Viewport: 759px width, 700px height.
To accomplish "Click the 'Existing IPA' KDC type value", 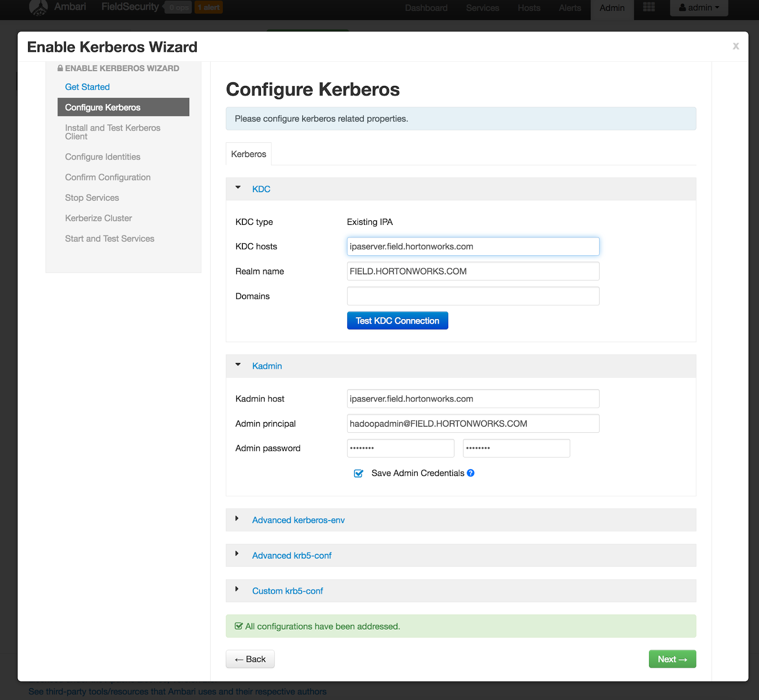I will pos(370,222).
